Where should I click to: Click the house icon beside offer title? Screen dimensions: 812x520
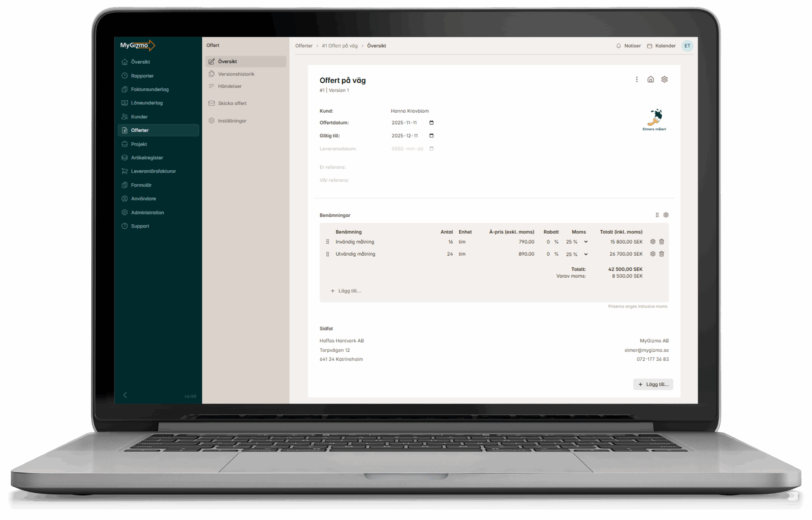[x=650, y=79]
